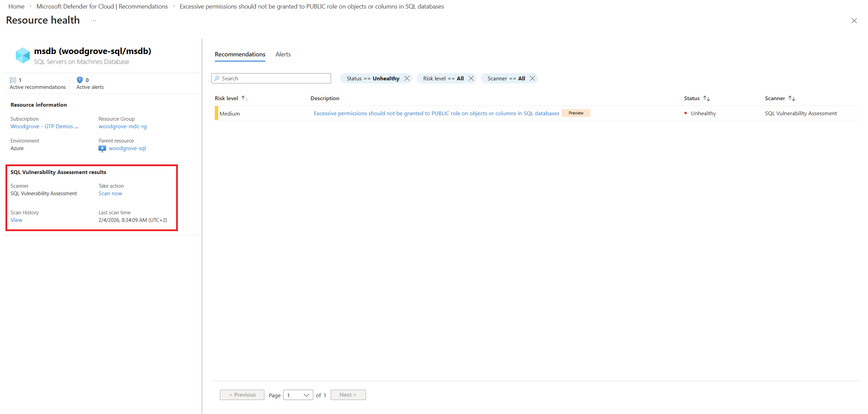Click the Scan now link
Image resolution: width=868 pixels, height=414 pixels.
click(x=110, y=193)
